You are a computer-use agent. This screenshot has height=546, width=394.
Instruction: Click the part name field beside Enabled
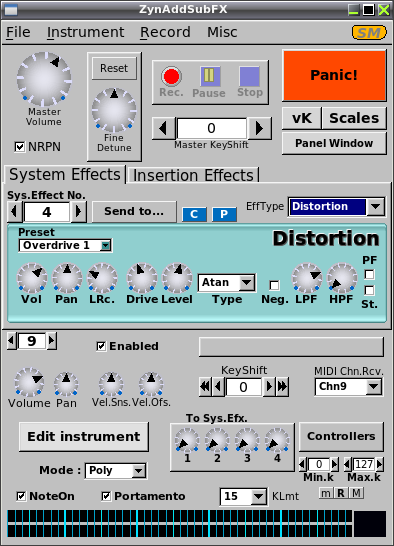coord(291,346)
